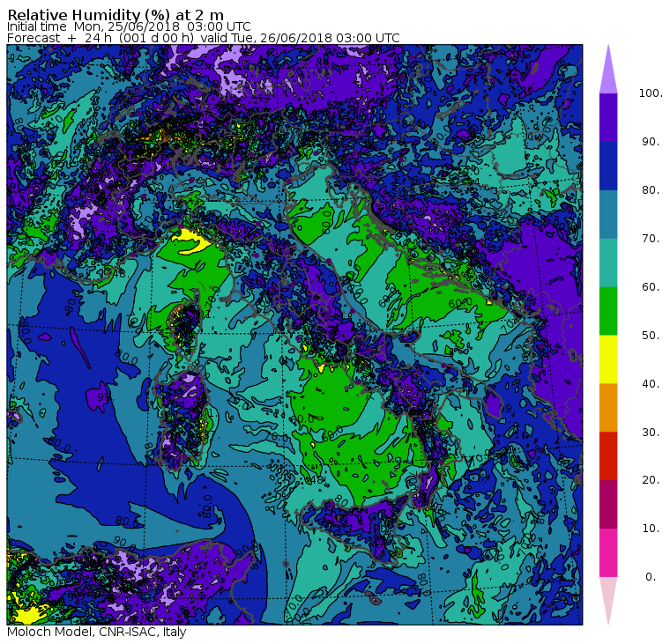Screen dimensions: 670x644
Task: Click the 20-30 red colorbar segment
Action: (x=608, y=456)
